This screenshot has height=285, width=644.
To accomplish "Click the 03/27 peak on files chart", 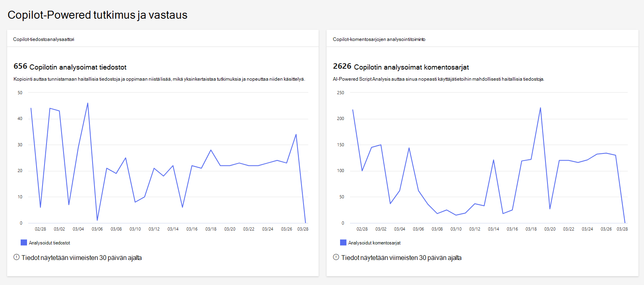I will tap(296, 134).
